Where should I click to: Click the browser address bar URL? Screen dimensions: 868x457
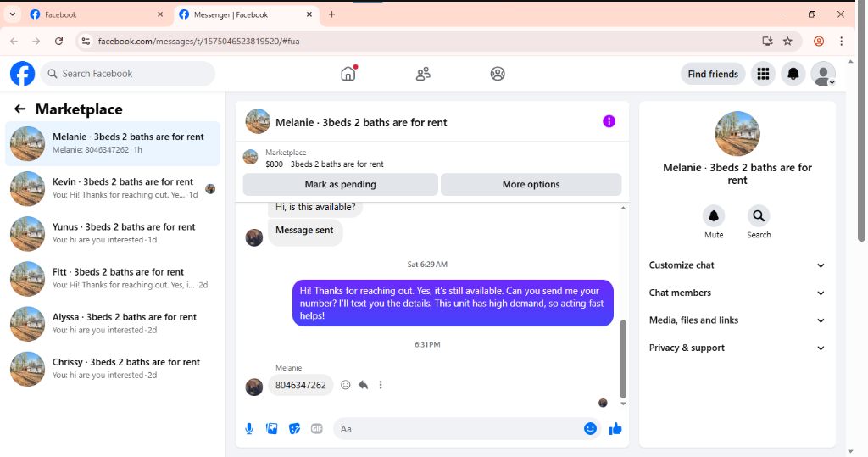tap(198, 41)
